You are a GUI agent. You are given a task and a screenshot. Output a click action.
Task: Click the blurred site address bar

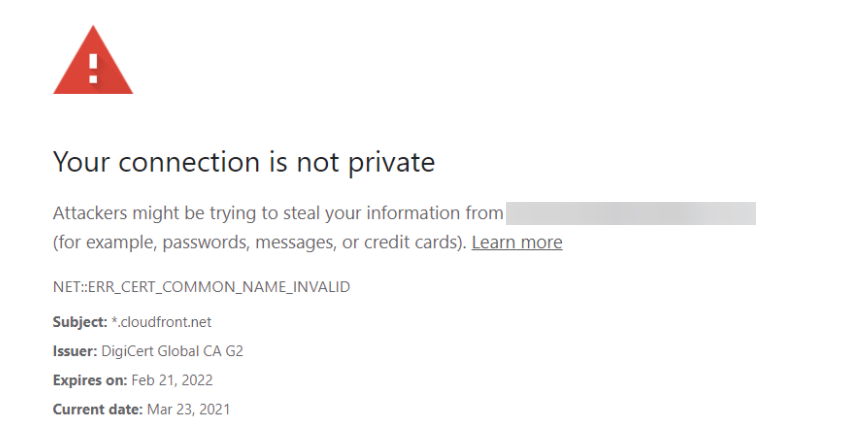[631, 213]
